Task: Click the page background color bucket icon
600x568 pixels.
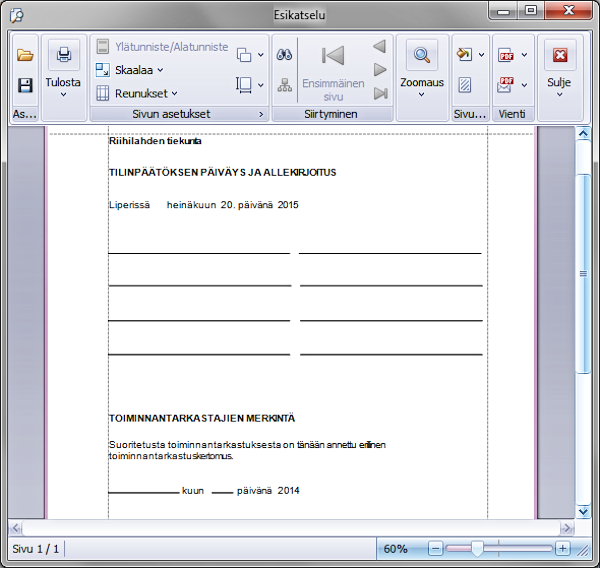Action: tap(464, 55)
